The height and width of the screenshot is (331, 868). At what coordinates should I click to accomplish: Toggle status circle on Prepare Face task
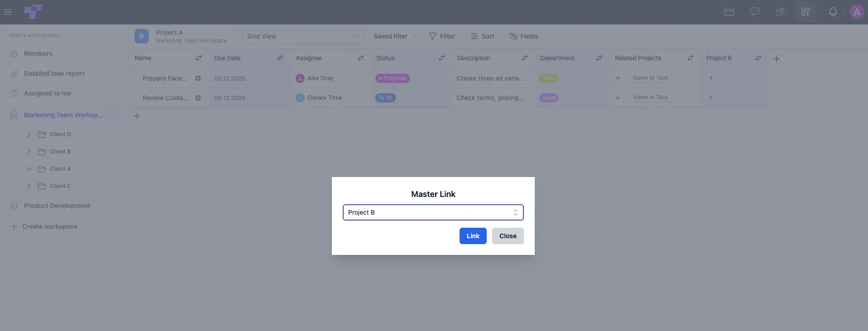(x=198, y=78)
